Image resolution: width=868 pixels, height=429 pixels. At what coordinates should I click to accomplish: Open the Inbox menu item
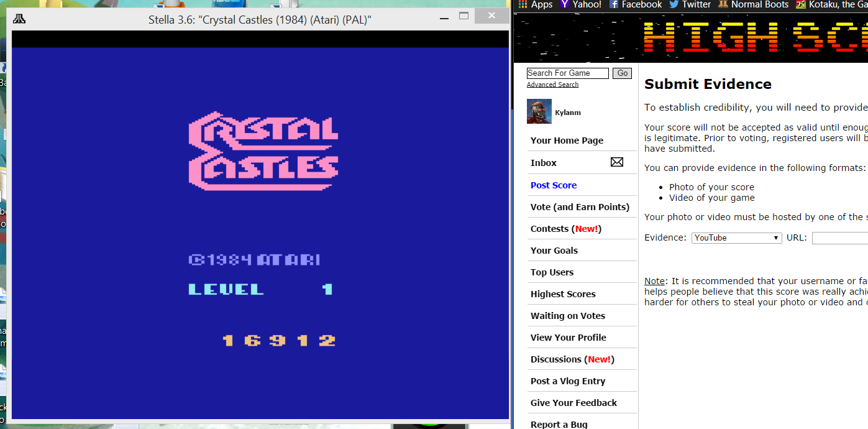pos(543,163)
